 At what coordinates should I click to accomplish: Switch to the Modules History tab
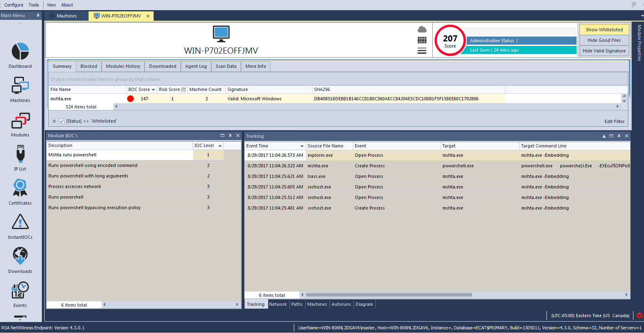(x=123, y=66)
